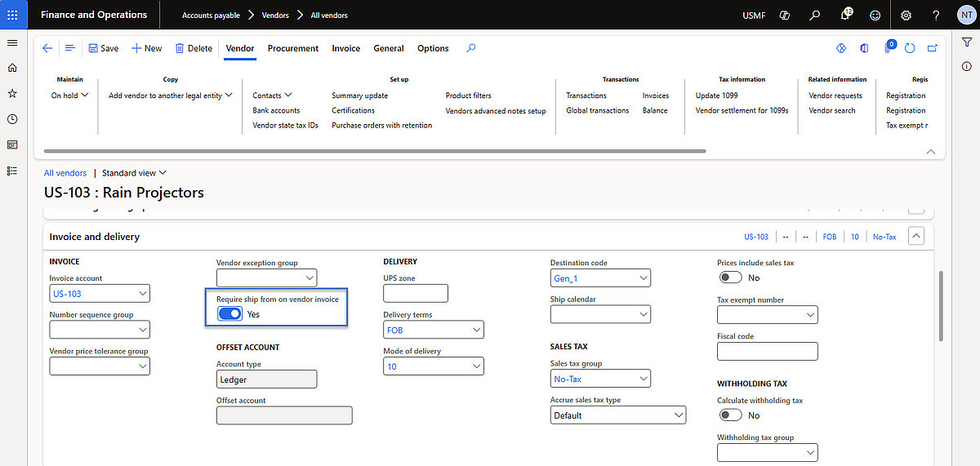Viewport: 980px width, 466px height.
Task: Click the All vendors link above title
Action: [65, 173]
